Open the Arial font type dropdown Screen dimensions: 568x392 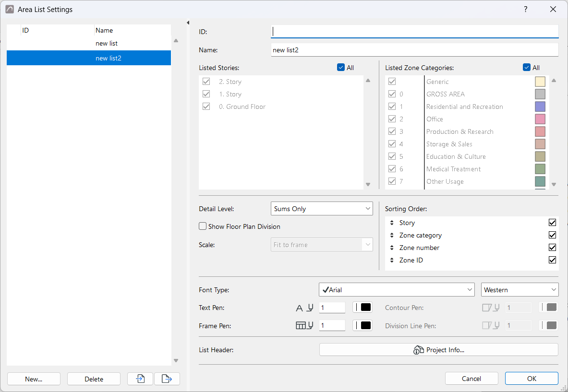(397, 290)
